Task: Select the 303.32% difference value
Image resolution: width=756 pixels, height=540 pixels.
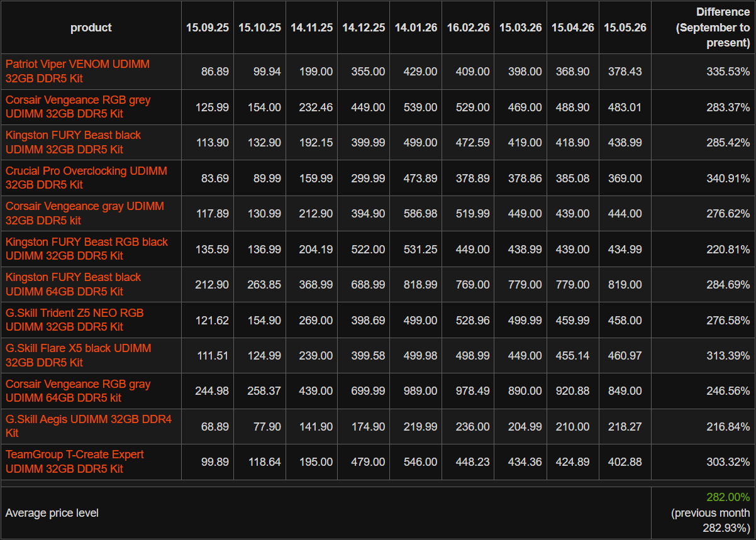Action: (x=728, y=462)
